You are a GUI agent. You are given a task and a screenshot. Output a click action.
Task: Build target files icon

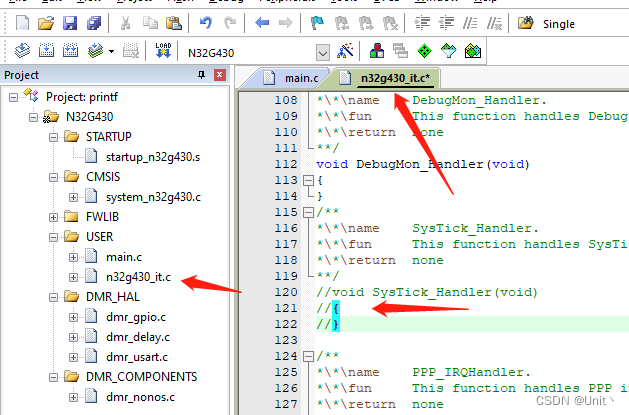click(x=47, y=51)
